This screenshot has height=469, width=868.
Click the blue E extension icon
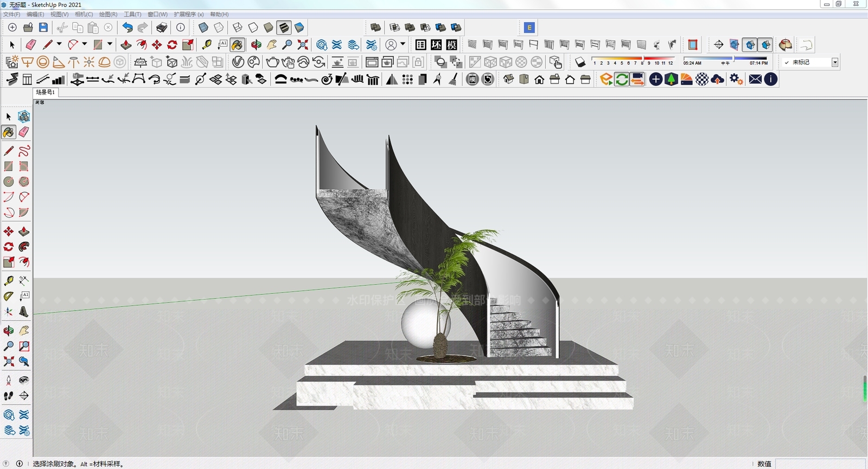[529, 28]
